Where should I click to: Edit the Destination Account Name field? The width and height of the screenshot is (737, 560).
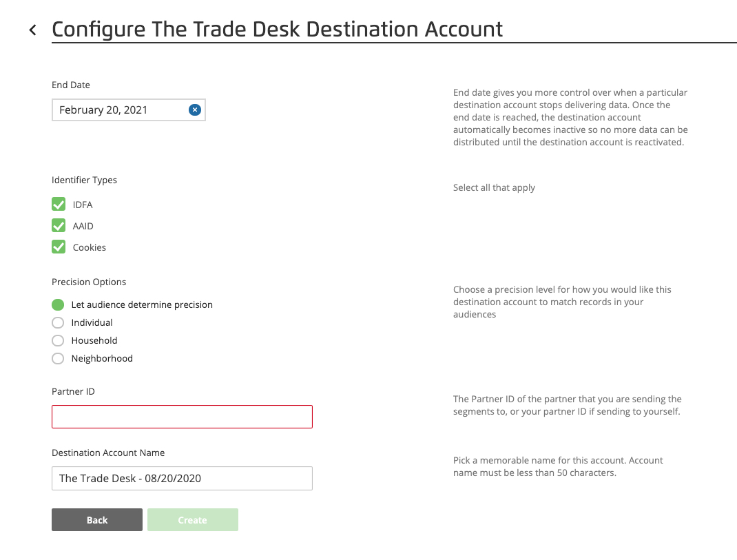tap(182, 478)
